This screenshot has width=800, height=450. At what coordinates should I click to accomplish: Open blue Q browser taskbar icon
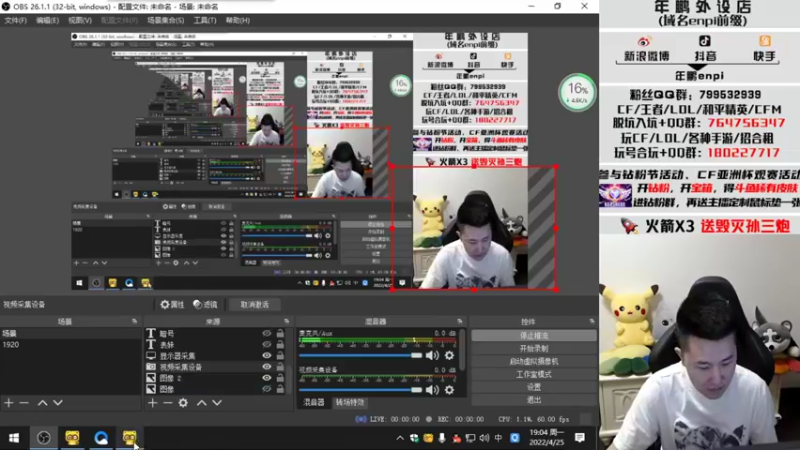point(101,438)
